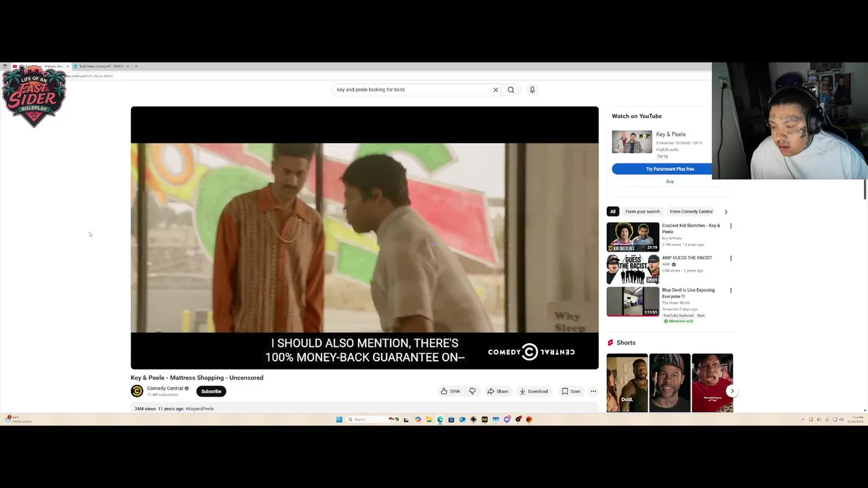Viewport: 868px width, 488px height.
Task: Select the All filter chip
Action: pos(612,211)
